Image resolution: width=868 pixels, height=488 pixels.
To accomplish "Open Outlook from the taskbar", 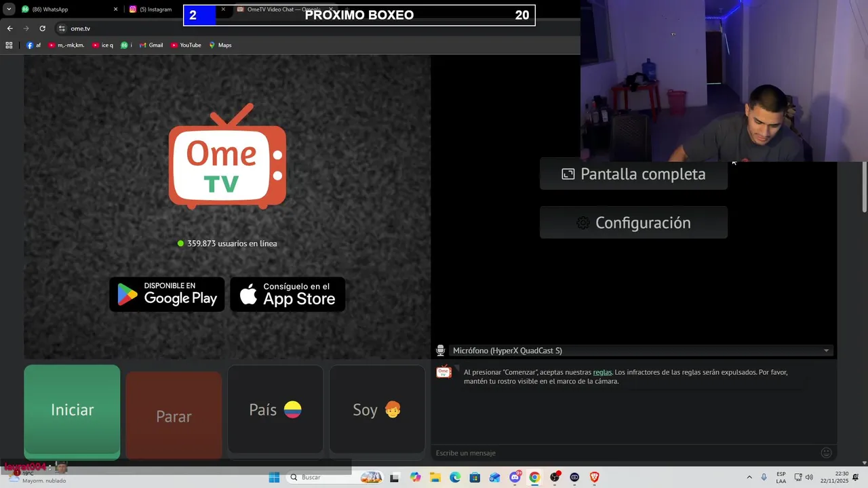I will 495,477.
